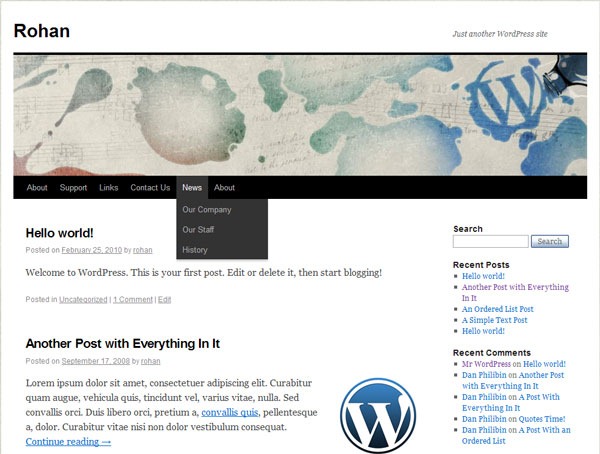
Task: Open the News menu item
Action: coord(192,188)
